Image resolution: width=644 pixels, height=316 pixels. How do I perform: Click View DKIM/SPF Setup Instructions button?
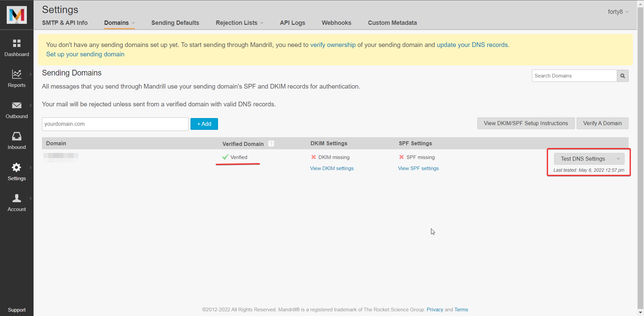pos(526,123)
